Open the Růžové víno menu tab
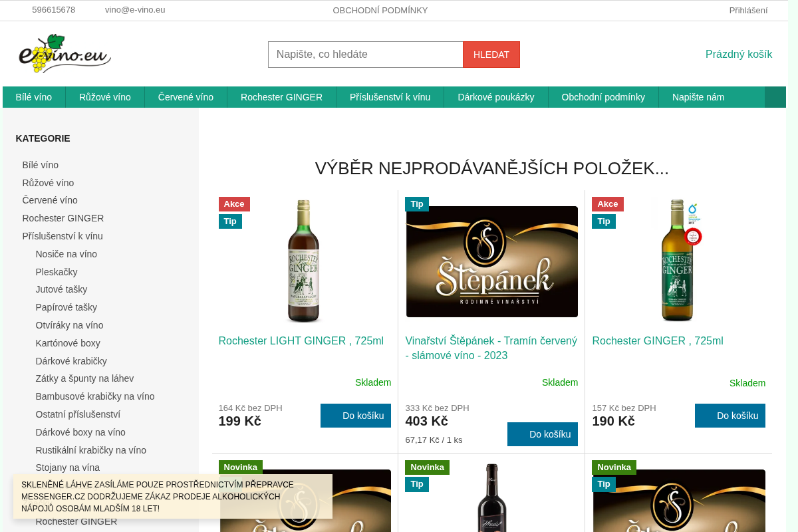 [x=105, y=97]
